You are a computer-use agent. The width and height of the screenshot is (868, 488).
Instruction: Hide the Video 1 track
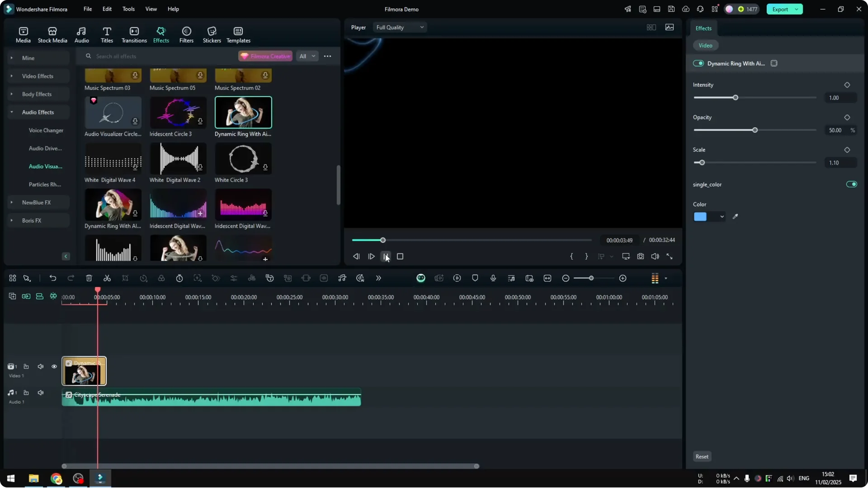pyautogui.click(x=54, y=366)
